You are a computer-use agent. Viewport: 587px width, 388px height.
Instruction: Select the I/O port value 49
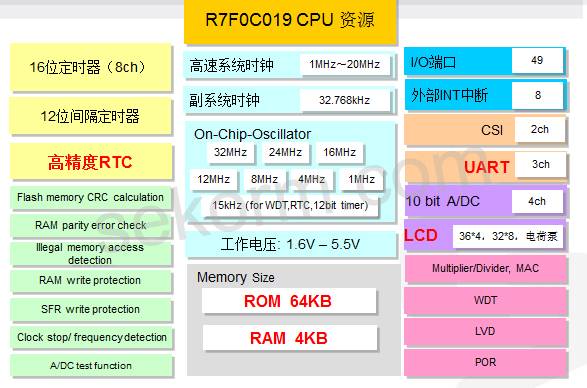(x=537, y=60)
